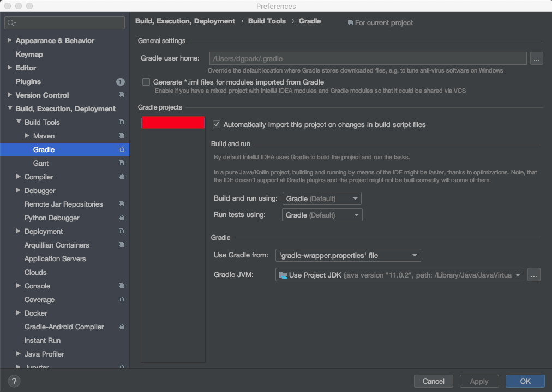Click Build Tools in breadcrumb
The height and width of the screenshot is (392, 552).
click(267, 21)
